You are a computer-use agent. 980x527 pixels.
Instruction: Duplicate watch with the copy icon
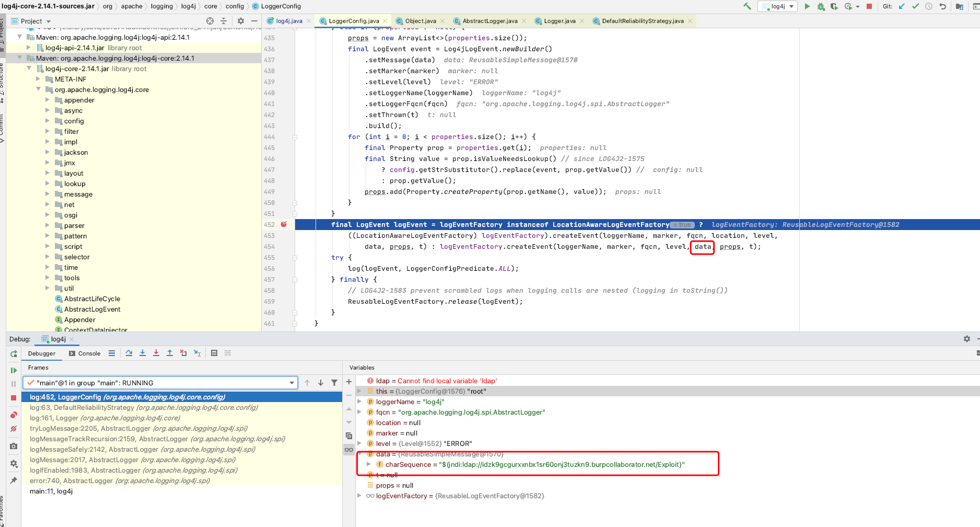[349, 436]
